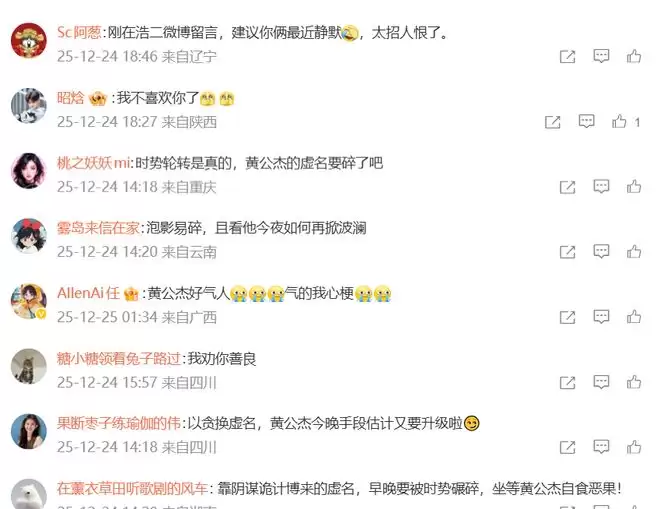The width and height of the screenshot is (660, 509).
Task: Like the comment by Sc阿葱
Action: coord(634,56)
